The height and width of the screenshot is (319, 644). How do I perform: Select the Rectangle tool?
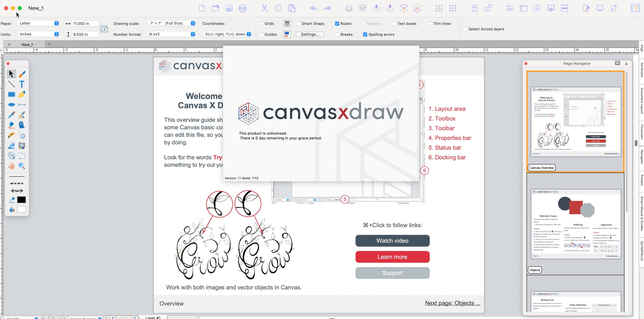tap(11, 94)
